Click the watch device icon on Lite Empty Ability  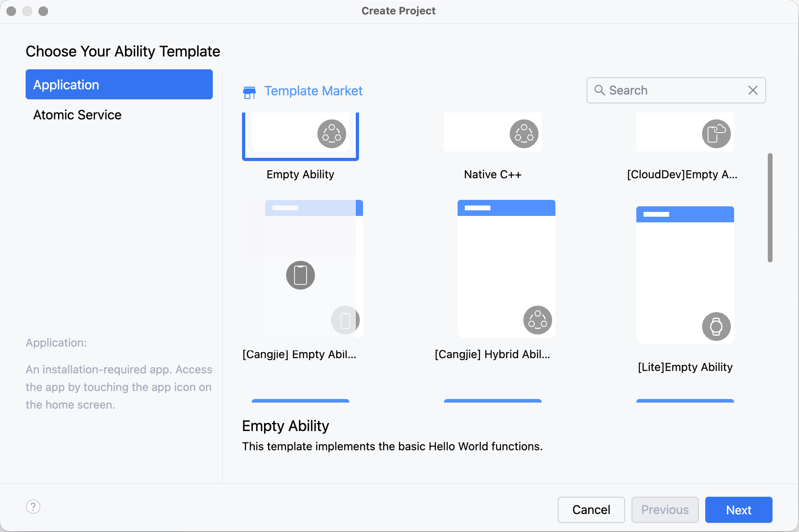716,326
